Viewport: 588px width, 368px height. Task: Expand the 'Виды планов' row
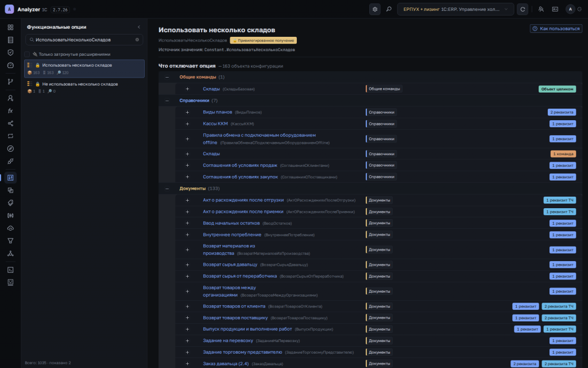(x=188, y=112)
